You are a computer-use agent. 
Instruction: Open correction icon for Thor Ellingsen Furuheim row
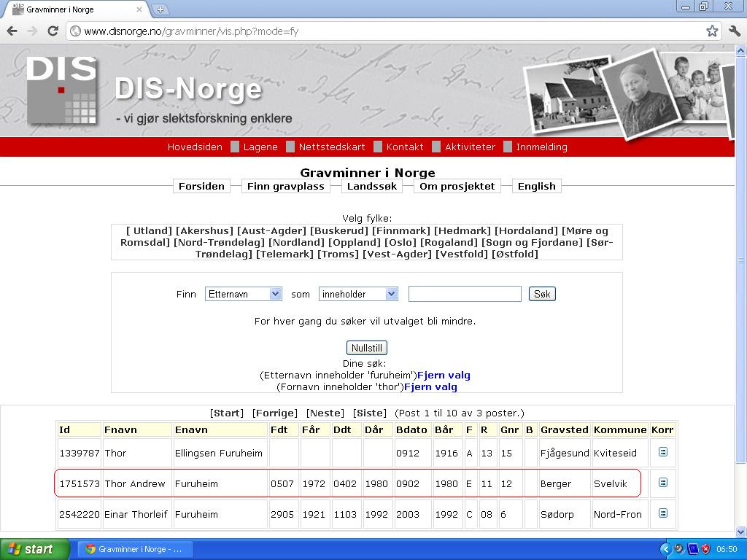tap(662, 452)
